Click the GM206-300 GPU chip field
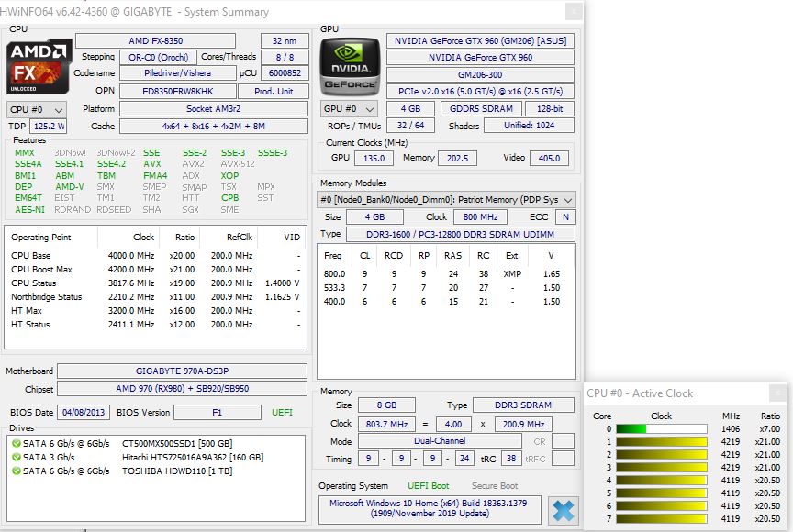Screen dimensions: 793x532 pyautogui.click(x=480, y=75)
